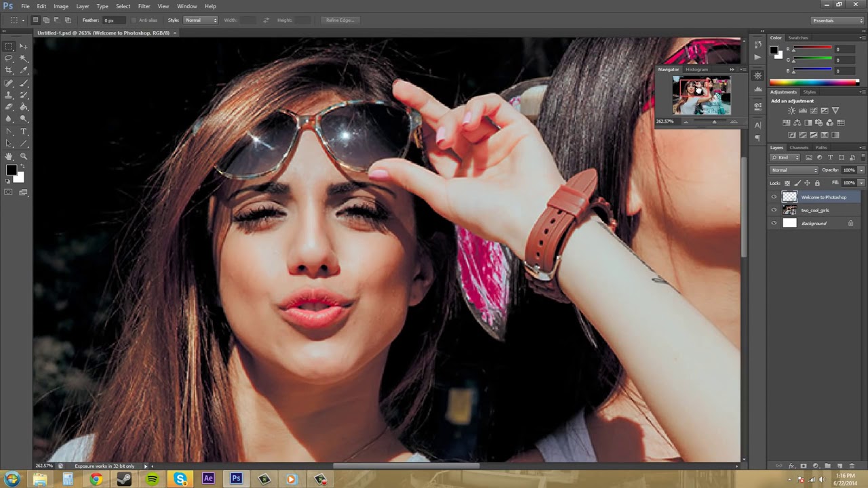Click the Refine Edge button
The width and height of the screenshot is (868, 488).
tap(340, 20)
